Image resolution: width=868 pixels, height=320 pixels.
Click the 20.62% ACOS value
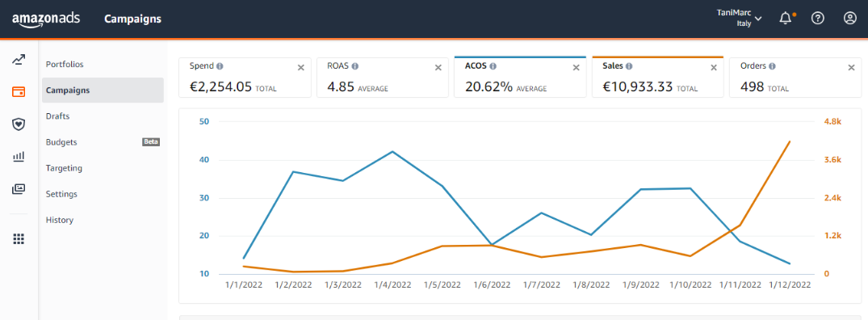[489, 86]
